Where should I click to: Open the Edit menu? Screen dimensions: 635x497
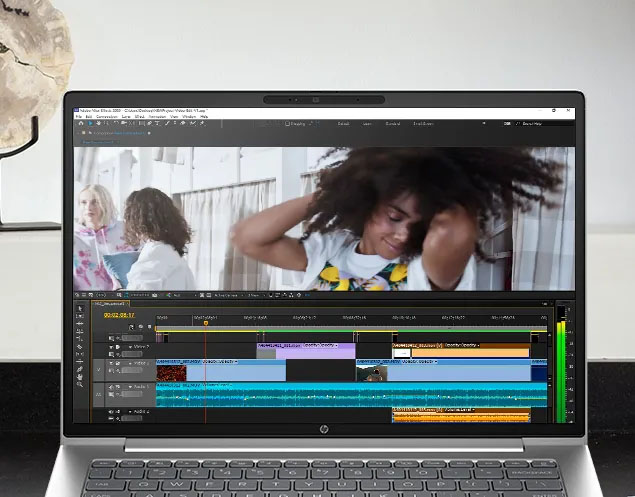tap(89, 117)
